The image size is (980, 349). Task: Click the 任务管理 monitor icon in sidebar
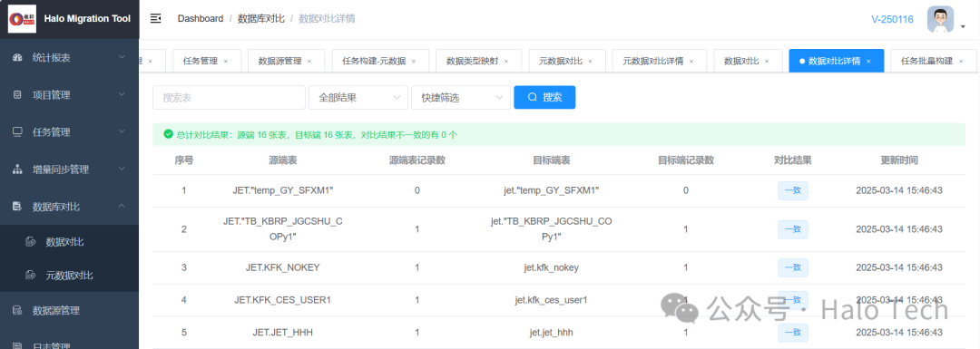point(17,132)
